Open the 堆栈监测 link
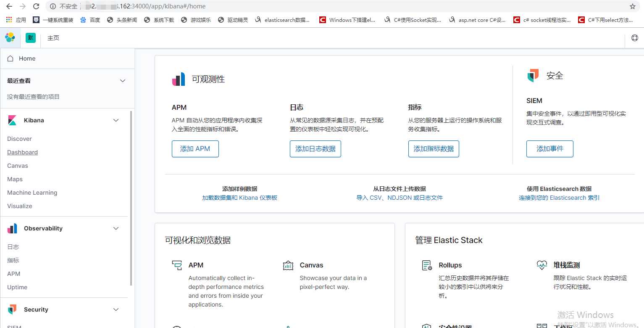The image size is (644, 328). click(567, 265)
